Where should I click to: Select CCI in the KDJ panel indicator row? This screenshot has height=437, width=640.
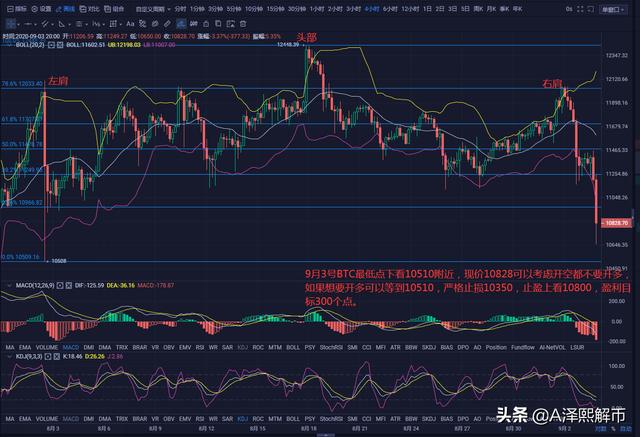(x=367, y=419)
